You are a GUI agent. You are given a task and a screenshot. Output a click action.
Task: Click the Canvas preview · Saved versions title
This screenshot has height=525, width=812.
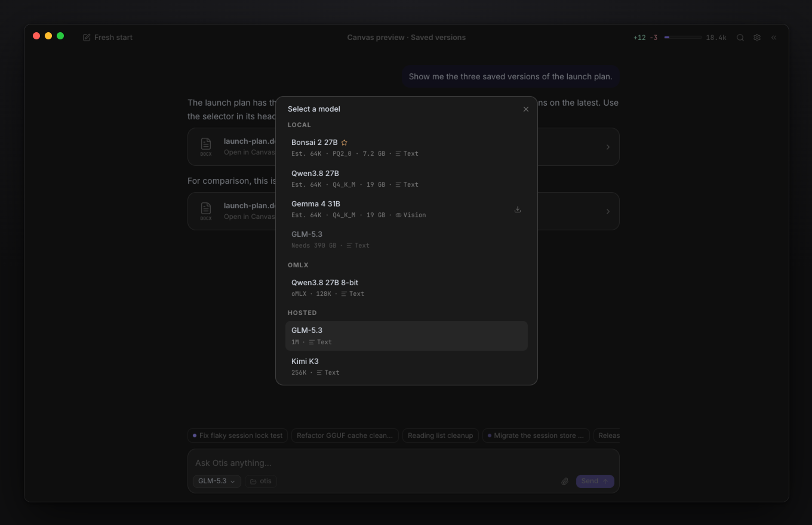406,38
